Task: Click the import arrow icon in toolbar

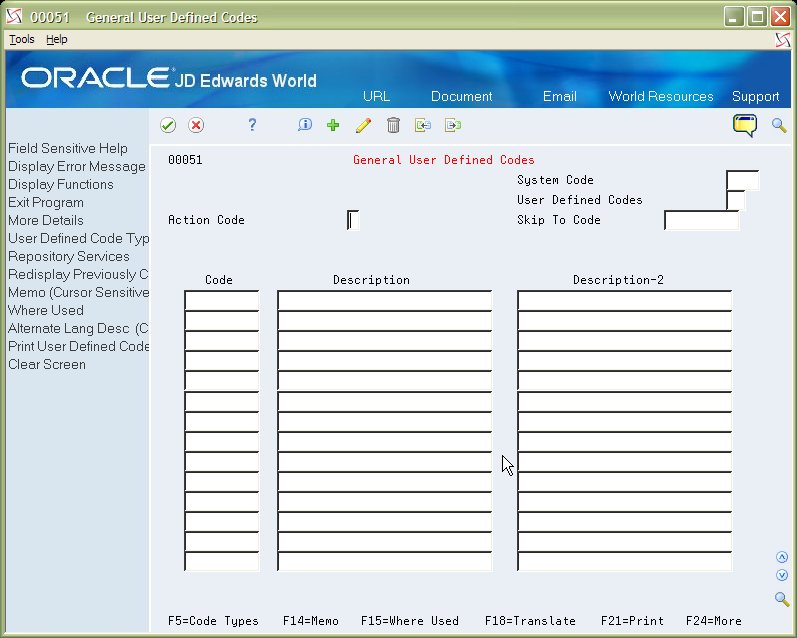Action: point(423,125)
